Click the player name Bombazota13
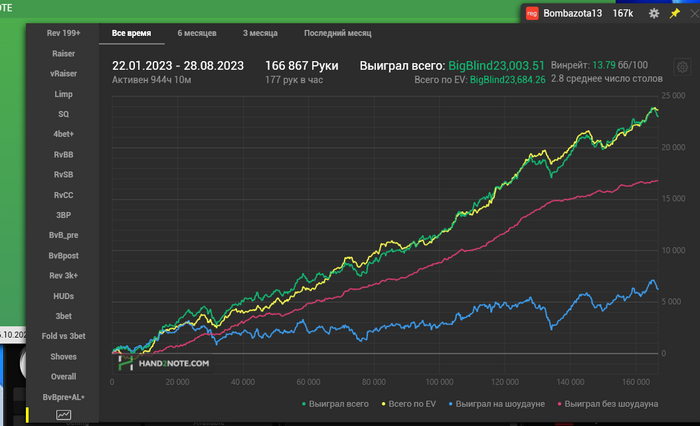700x426 pixels. click(x=572, y=13)
